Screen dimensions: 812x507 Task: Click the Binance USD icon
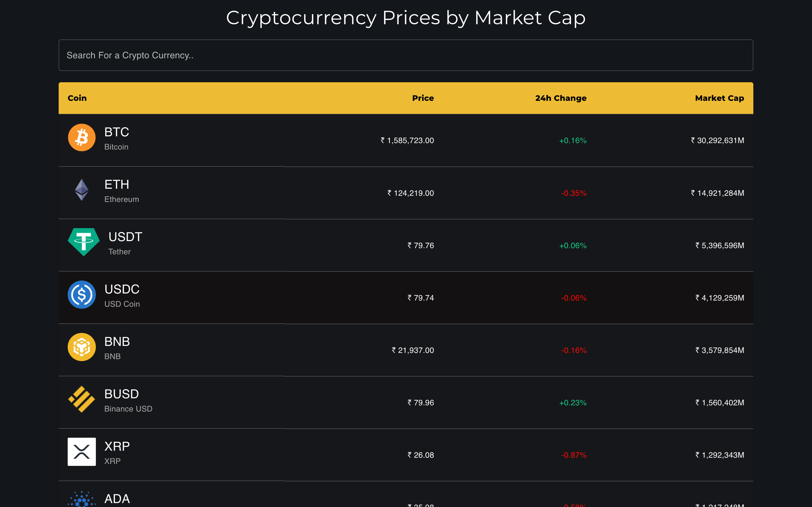pos(81,399)
